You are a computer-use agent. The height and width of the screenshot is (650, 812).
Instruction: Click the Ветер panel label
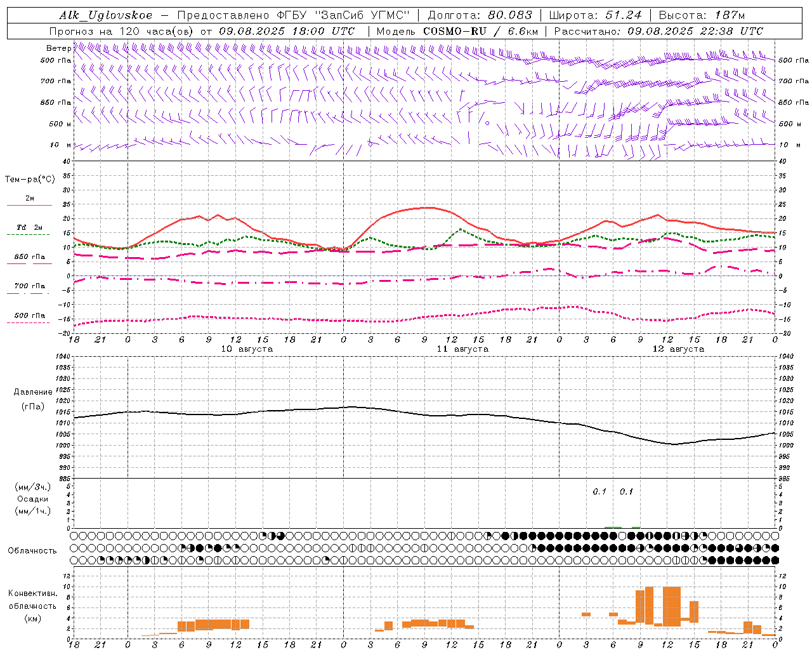pos(58,48)
